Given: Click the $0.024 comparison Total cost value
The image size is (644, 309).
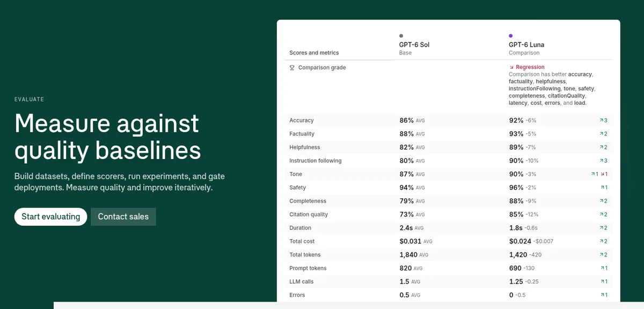Looking at the screenshot, I should click(x=520, y=241).
